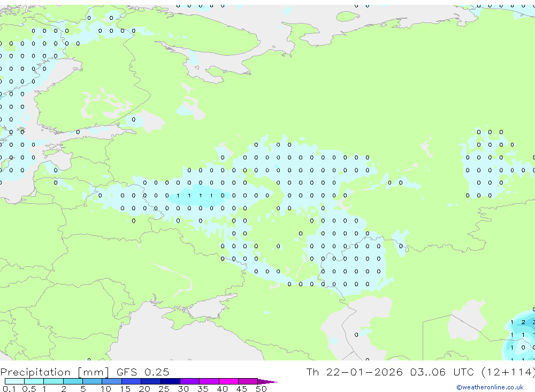Click the purple arrow tip past 50 on legend

(267, 382)
